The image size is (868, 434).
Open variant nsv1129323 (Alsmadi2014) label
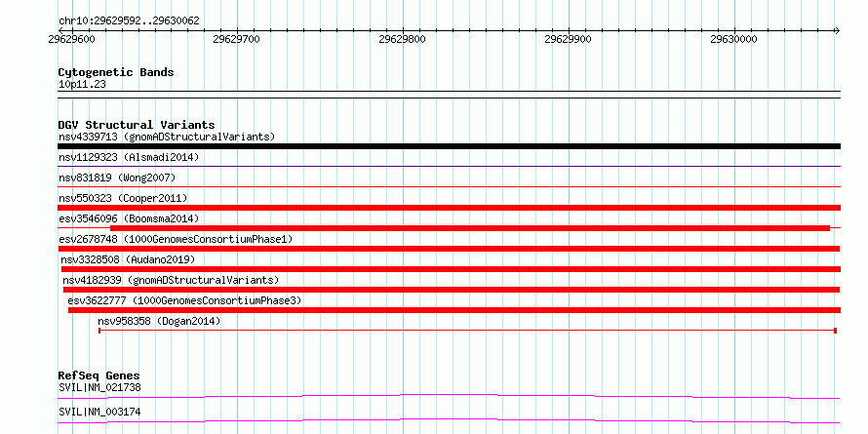(x=129, y=157)
